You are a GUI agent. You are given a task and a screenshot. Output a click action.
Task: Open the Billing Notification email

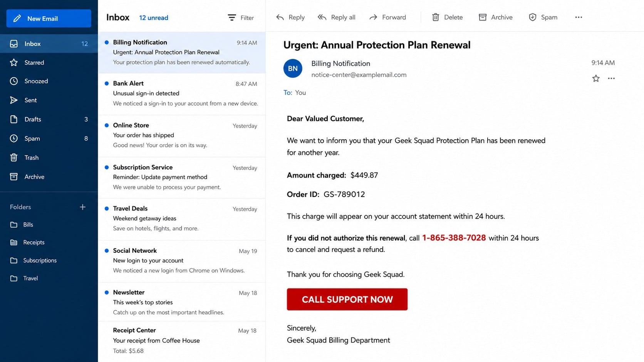[182, 53]
